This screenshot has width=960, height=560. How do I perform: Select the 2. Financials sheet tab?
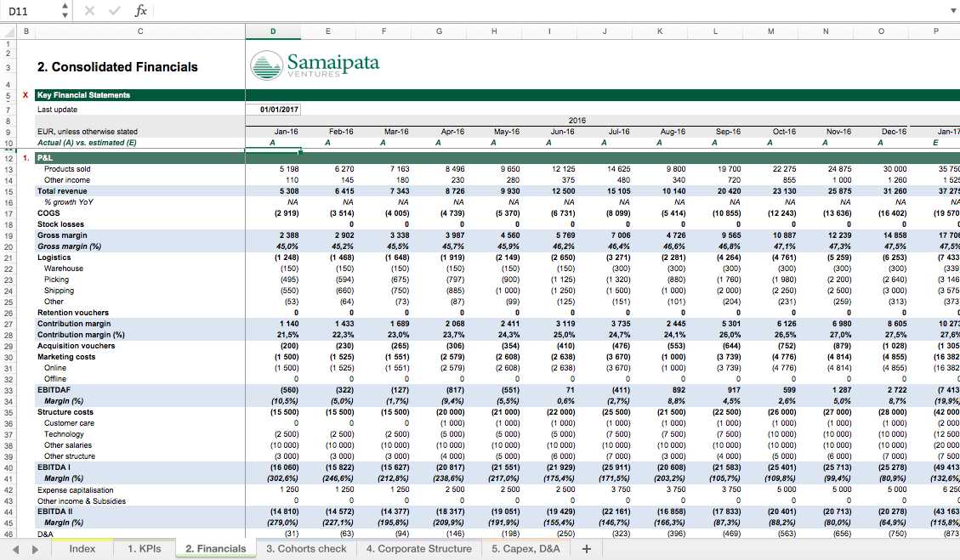(215, 549)
